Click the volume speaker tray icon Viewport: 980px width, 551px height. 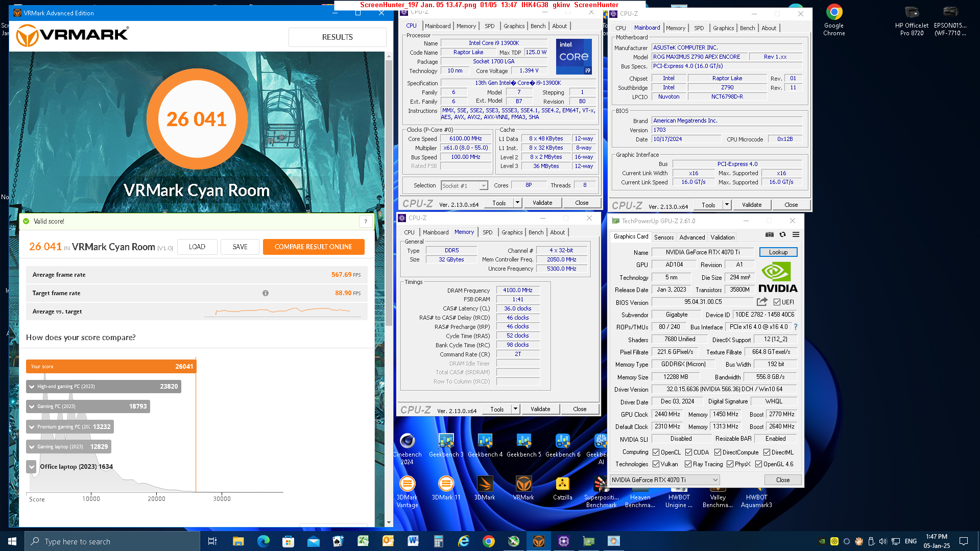pyautogui.click(x=883, y=541)
